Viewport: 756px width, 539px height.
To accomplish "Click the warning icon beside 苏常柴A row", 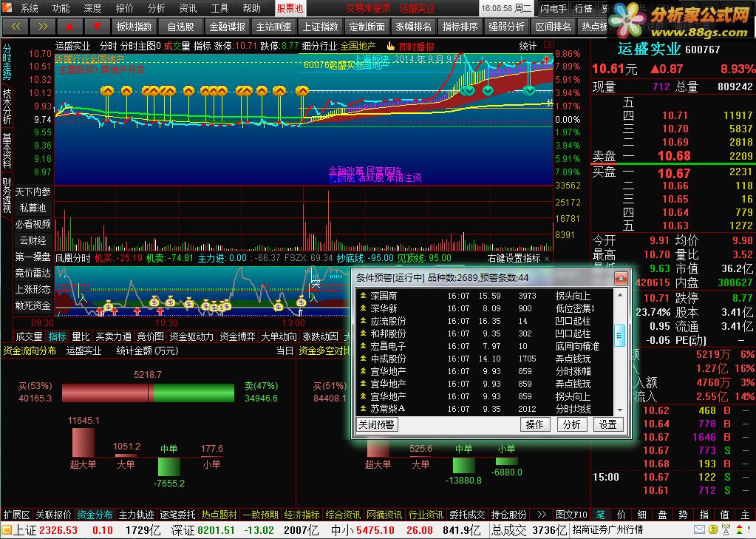I will pos(363,409).
